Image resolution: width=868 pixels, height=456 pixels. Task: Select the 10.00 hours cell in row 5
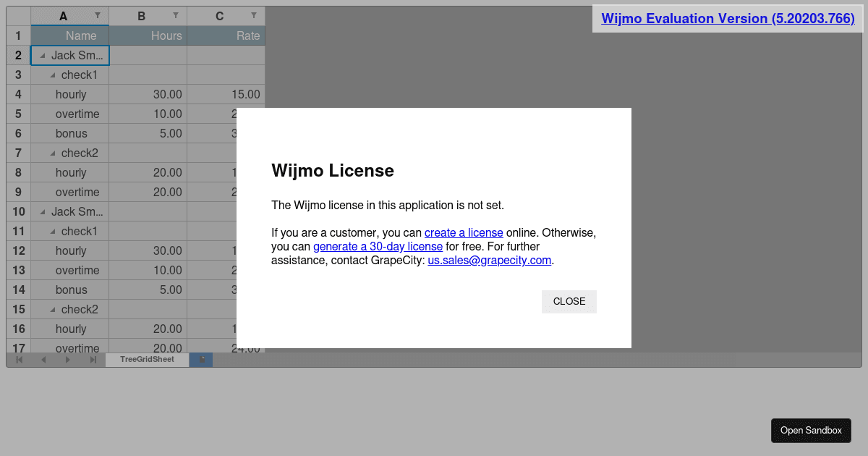click(148, 114)
